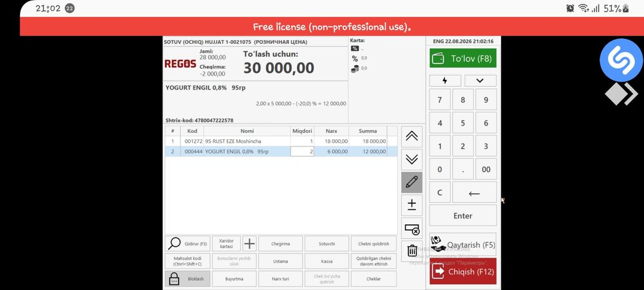Tap Qoldirilgan chekni davom ettirish button
Screen dimensions: 644x290
[x=374, y=261]
